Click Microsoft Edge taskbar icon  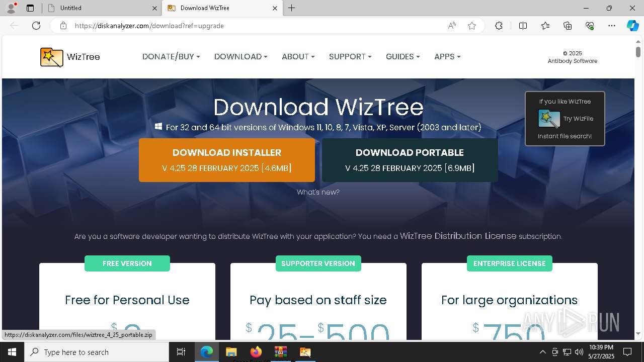(207, 352)
